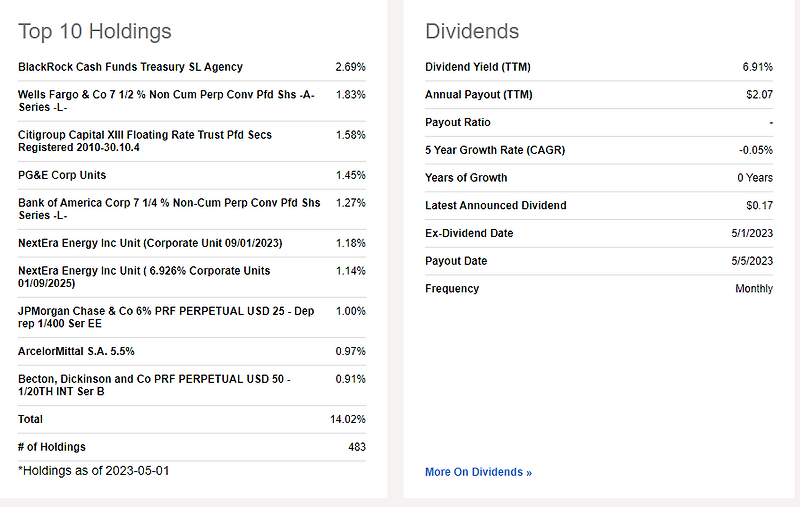
Task: Click the Frequency label
Action: (452, 289)
